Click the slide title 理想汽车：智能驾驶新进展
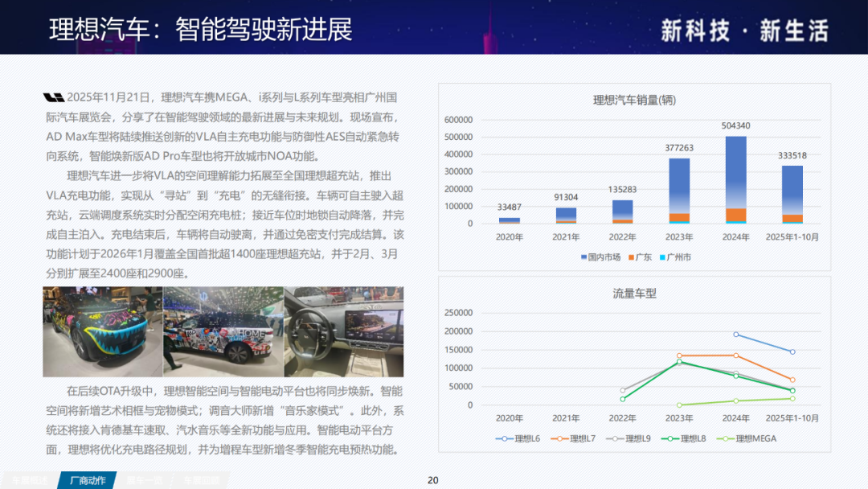 click(x=201, y=29)
